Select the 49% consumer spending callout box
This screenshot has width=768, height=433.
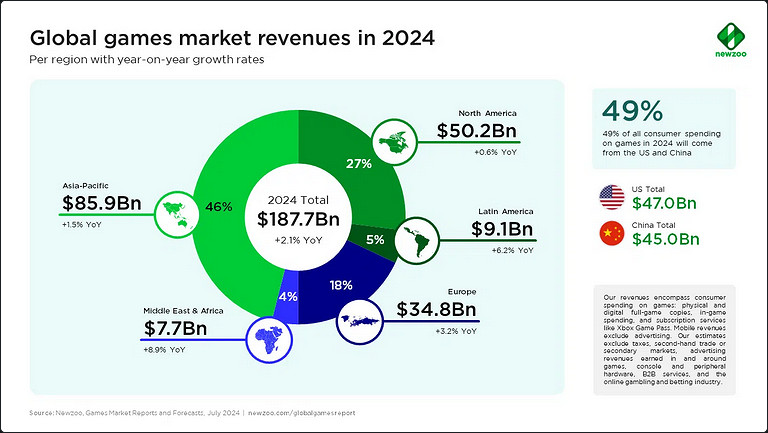point(664,126)
